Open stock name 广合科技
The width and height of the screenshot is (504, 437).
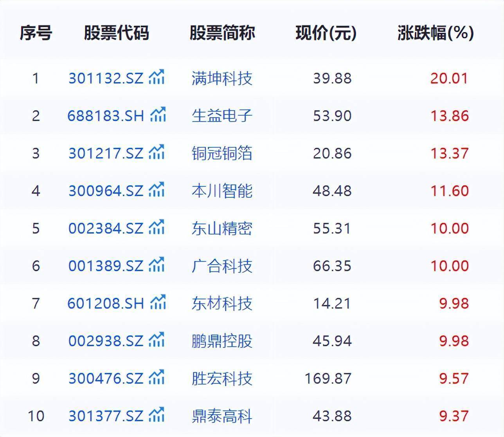tap(222, 266)
